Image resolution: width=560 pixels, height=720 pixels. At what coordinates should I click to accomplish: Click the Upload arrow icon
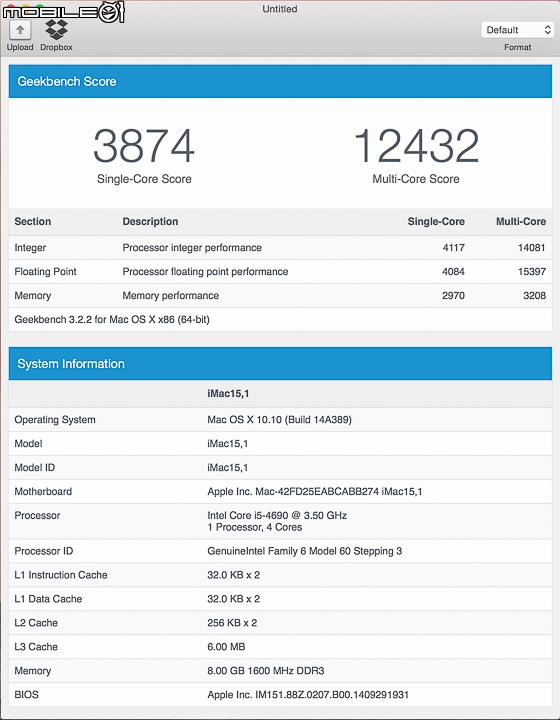tap(20, 31)
